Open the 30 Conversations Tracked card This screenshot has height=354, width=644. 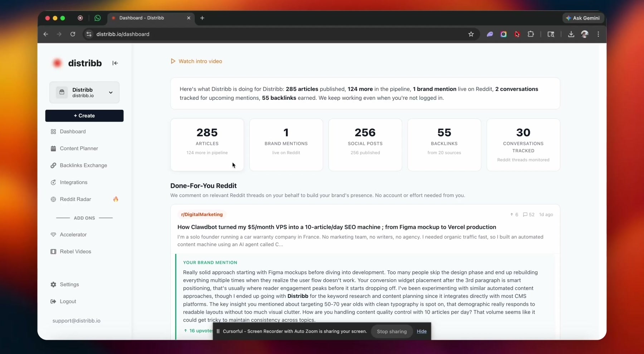523,145
